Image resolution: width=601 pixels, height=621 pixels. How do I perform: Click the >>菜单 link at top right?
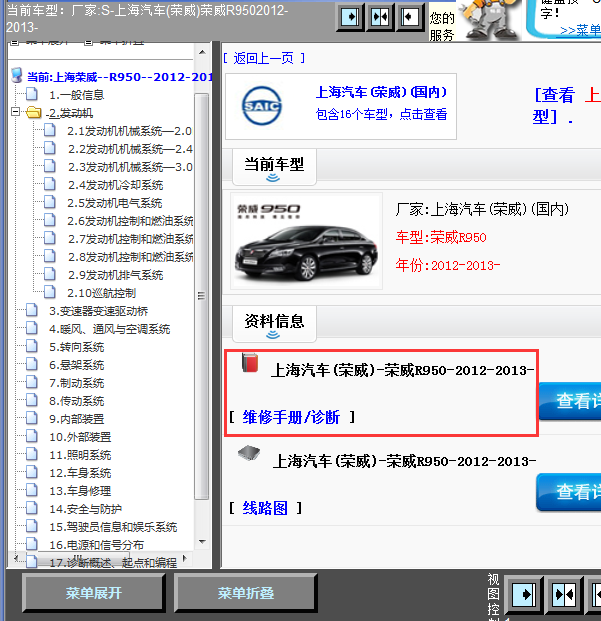[x=580, y=30]
